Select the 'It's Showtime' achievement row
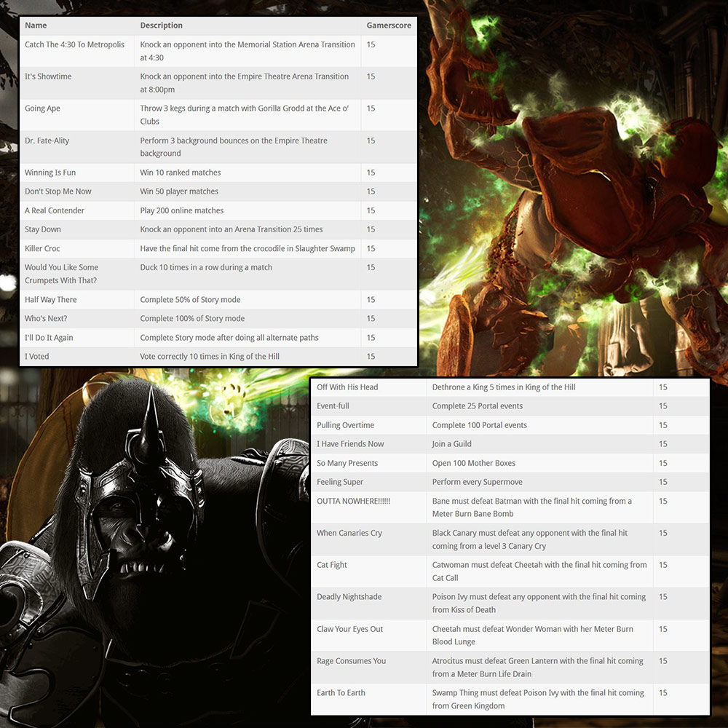The height and width of the screenshot is (728, 728). click(49, 76)
